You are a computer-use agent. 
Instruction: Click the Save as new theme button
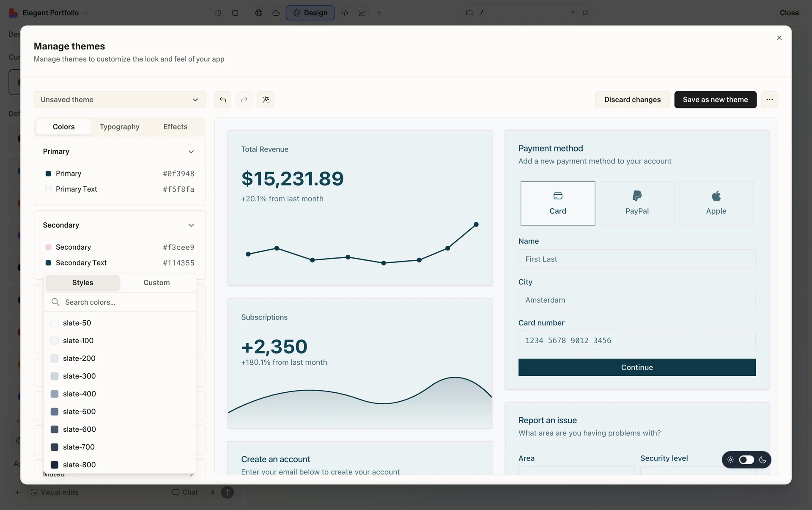click(x=715, y=99)
